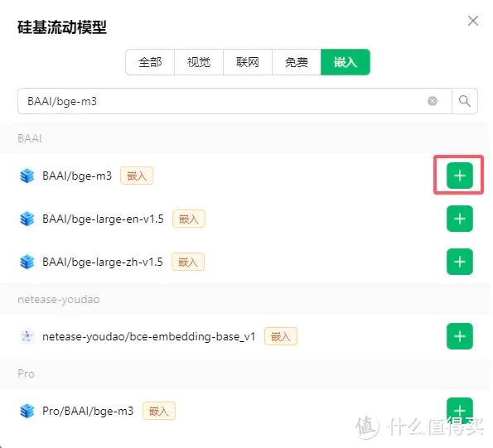
Task: Switch to the 视觉 tab
Action: (x=199, y=62)
